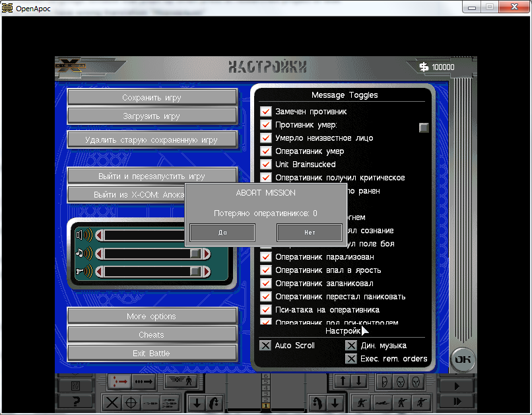Open the X-COM agent squad icon
The height and width of the screenshot is (415, 532).
(182, 381)
